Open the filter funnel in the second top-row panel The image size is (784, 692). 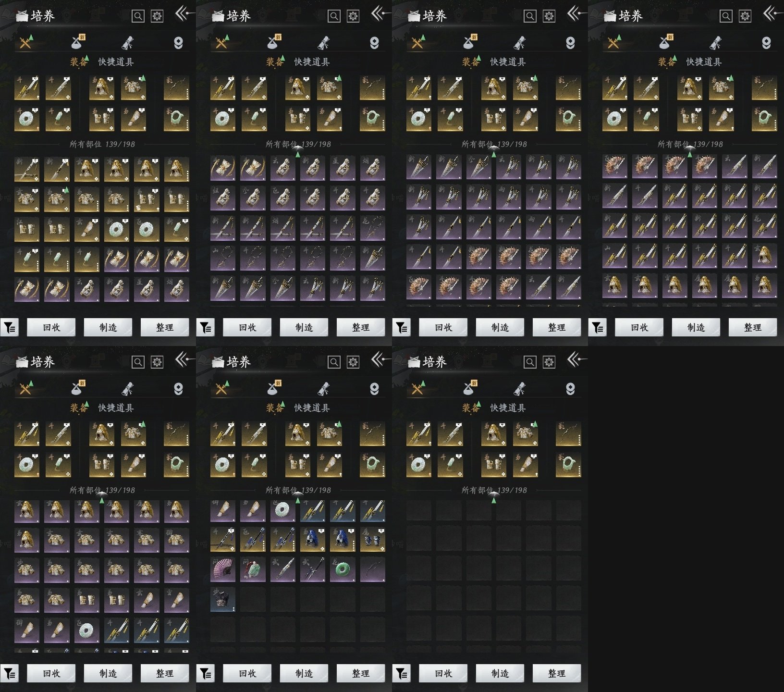click(206, 328)
